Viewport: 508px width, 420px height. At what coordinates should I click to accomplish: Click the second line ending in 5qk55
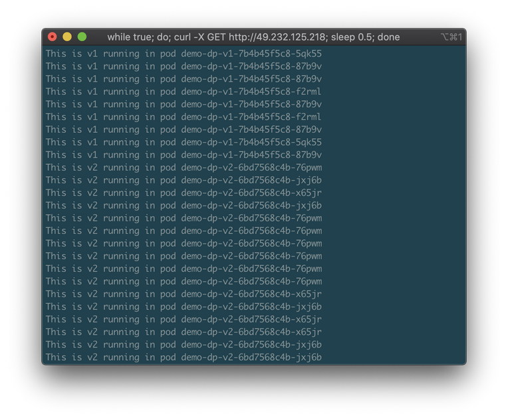click(x=183, y=142)
